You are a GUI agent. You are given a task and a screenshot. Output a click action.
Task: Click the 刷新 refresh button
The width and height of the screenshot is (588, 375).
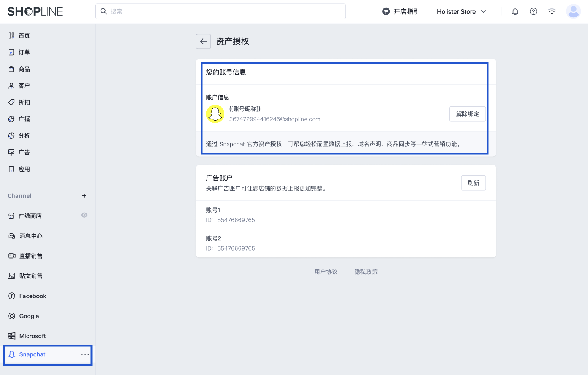[473, 183]
